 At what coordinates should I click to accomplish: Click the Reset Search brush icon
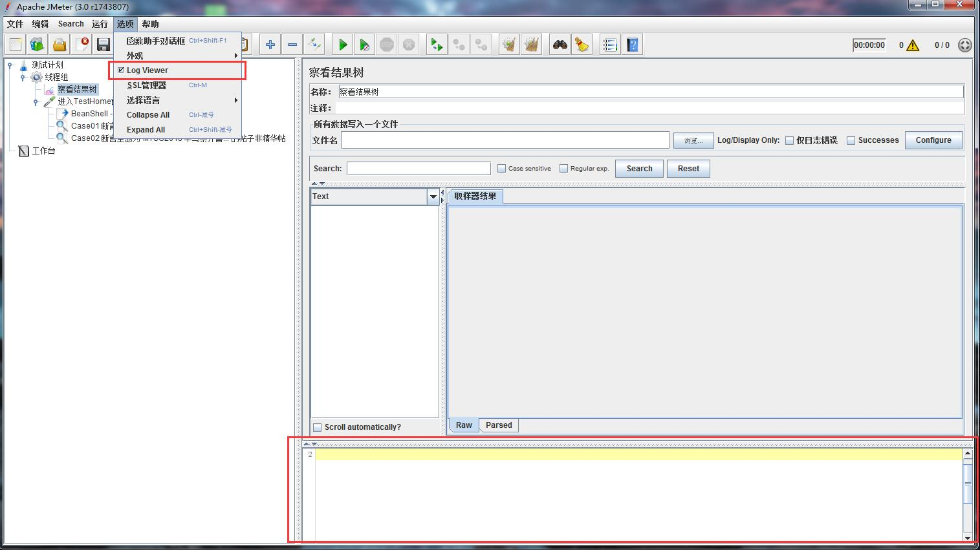582,45
